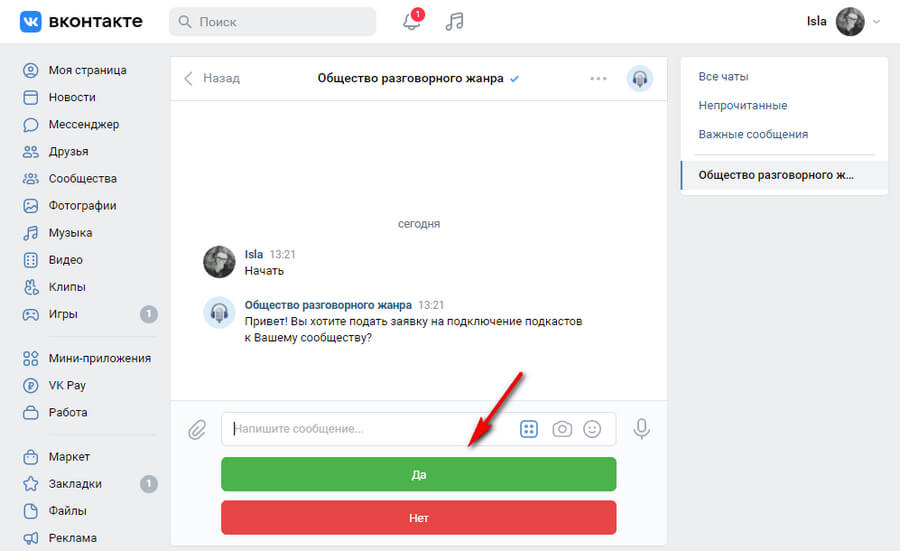Click Isla's avatar next to the message

click(x=219, y=262)
